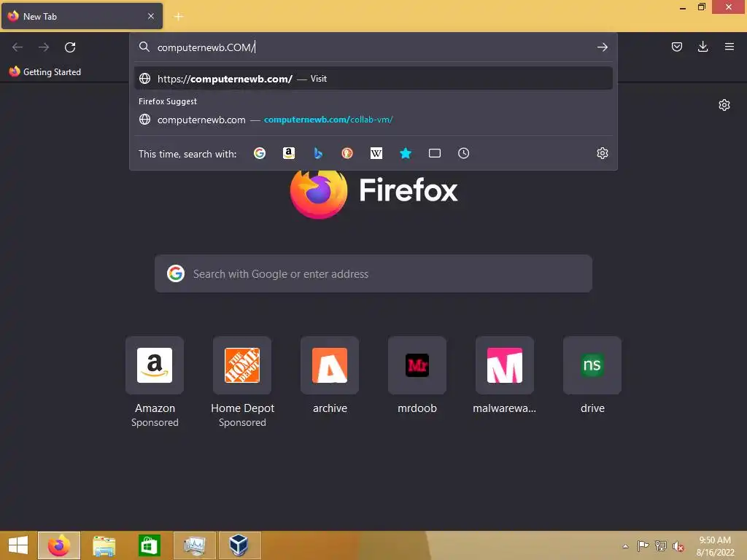Search in open Tabs icon
The height and width of the screenshot is (560, 747).
(x=435, y=153)
